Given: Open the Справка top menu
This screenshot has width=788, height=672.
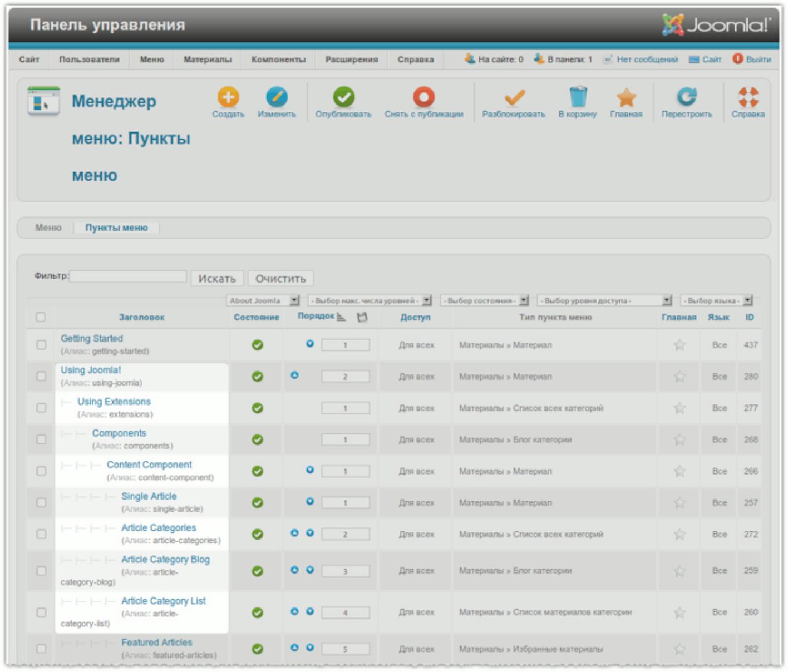Looking at the screenshot, I should 416,60.
